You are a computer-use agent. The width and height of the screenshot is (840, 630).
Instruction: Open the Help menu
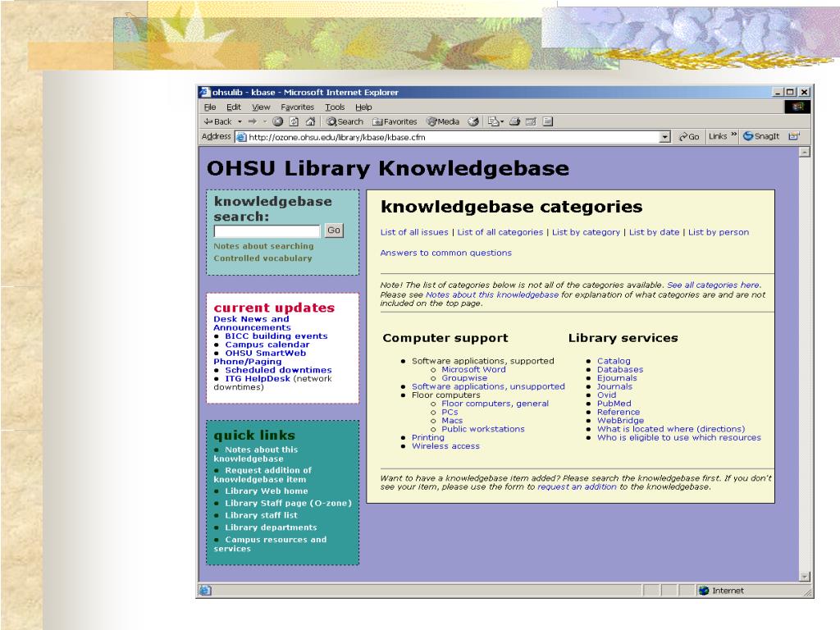click(x=363, y=107)
